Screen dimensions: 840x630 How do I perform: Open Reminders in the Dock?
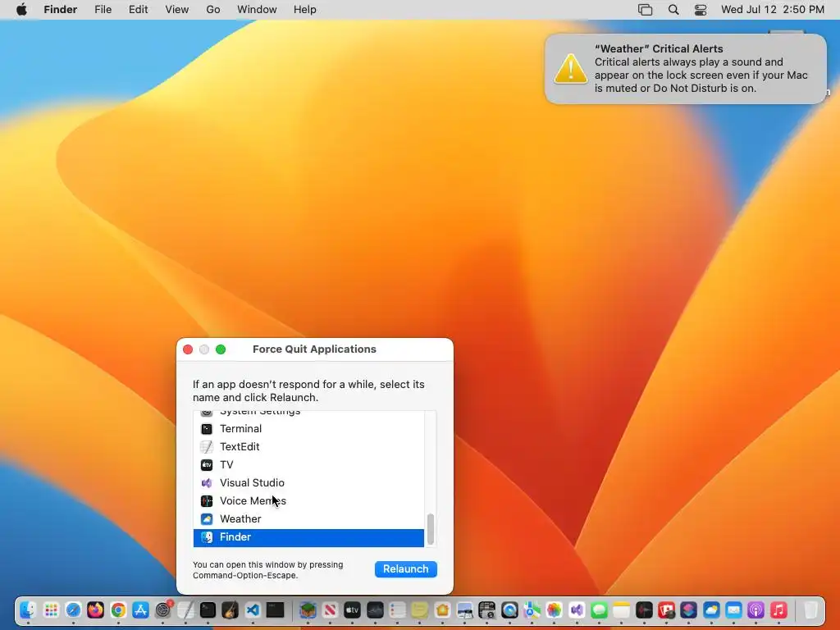398,609
